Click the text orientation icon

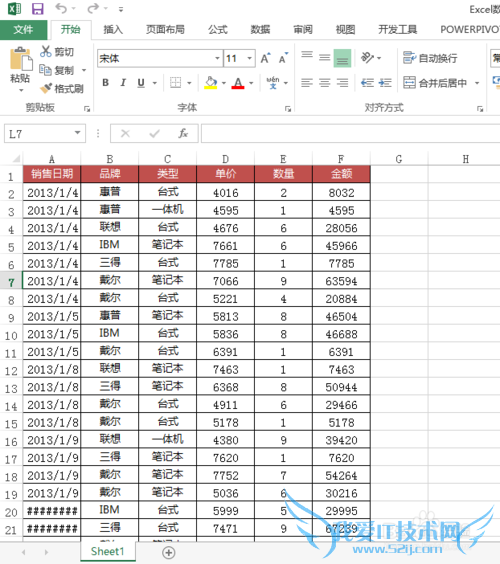coord(367,58)
